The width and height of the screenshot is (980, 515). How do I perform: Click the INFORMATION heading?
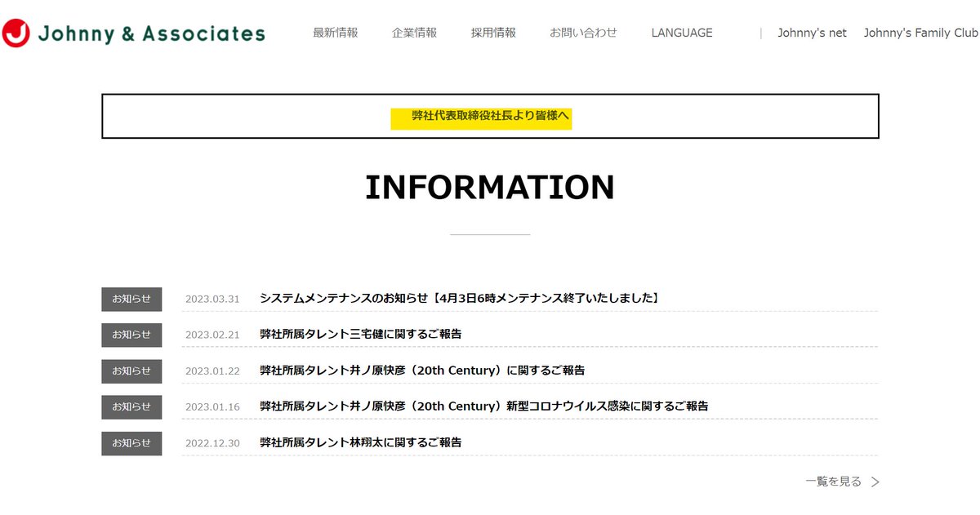(x=490, y=187)
